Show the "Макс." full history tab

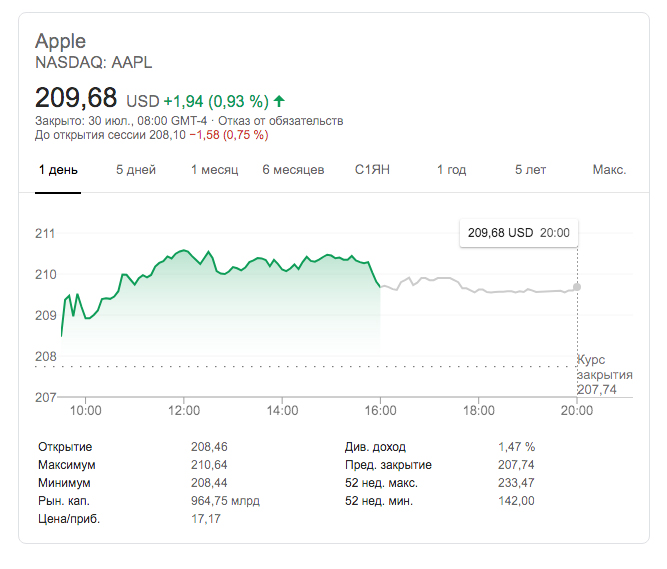[609, 170]
